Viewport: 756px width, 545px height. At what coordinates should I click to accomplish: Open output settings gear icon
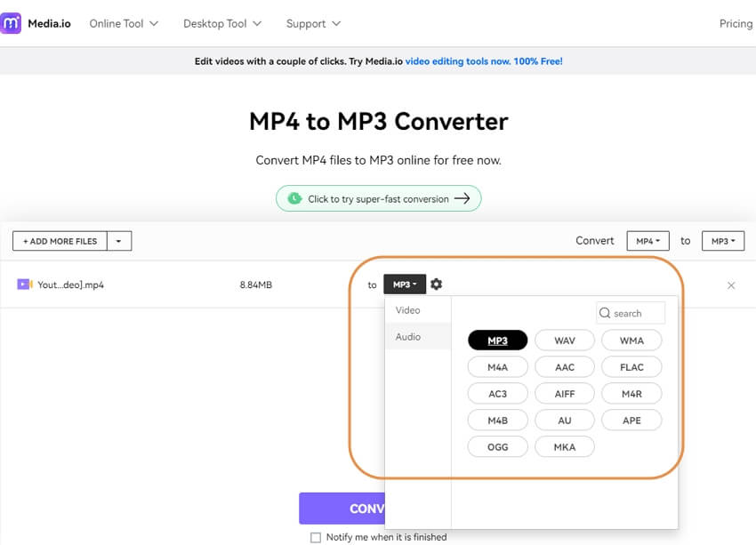pos(437,285)
